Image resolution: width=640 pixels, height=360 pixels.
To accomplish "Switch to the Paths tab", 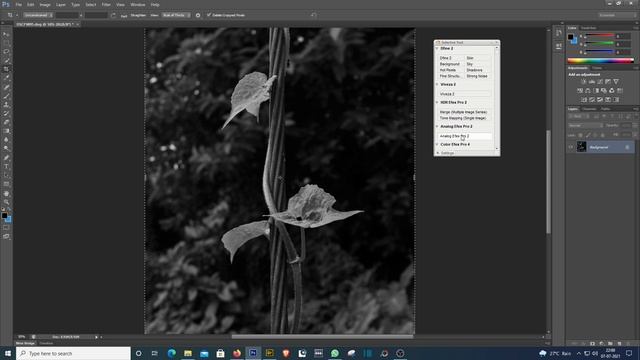I will pos(605,109).
